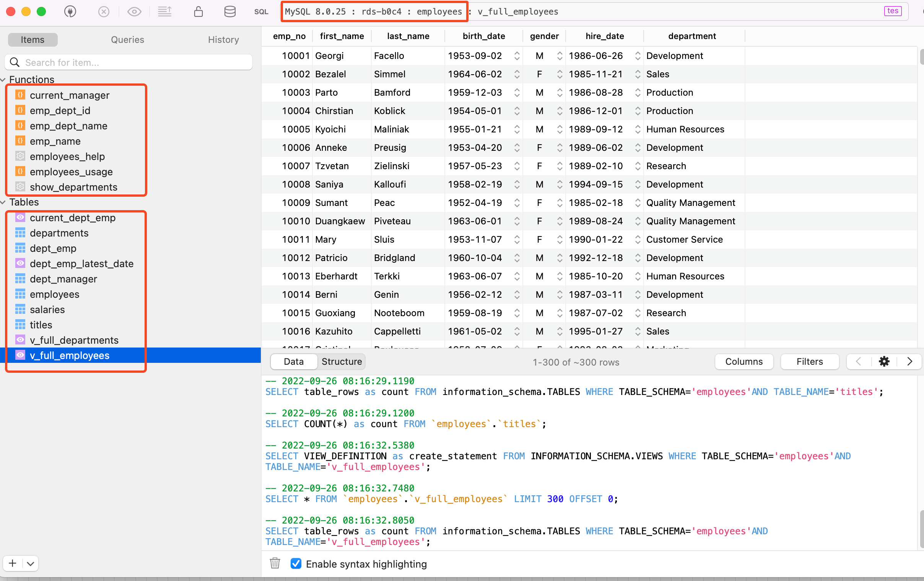Switch to the Structure tab
Image resolution: width=924 pixels, height=581 pixels.
point(342,361)
